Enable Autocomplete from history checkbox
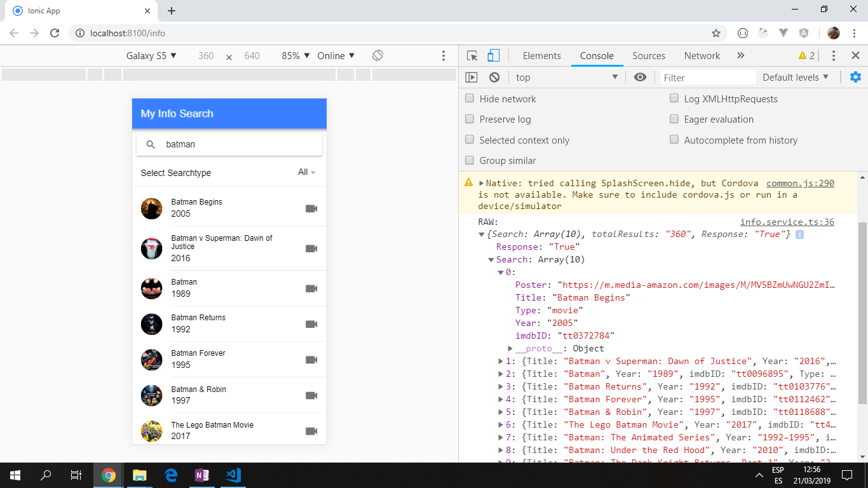The height and width of the screenshot is (488, 868). 674,140
